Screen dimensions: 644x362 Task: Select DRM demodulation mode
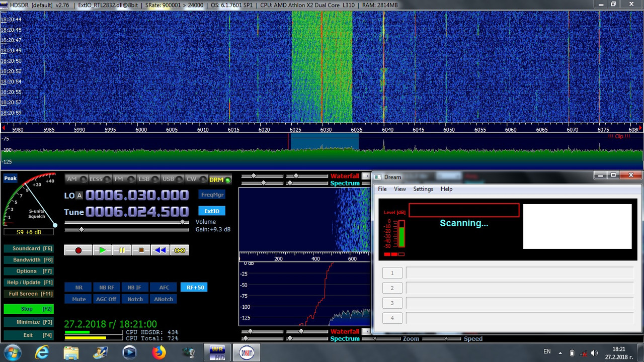click(x=220, y=179)
